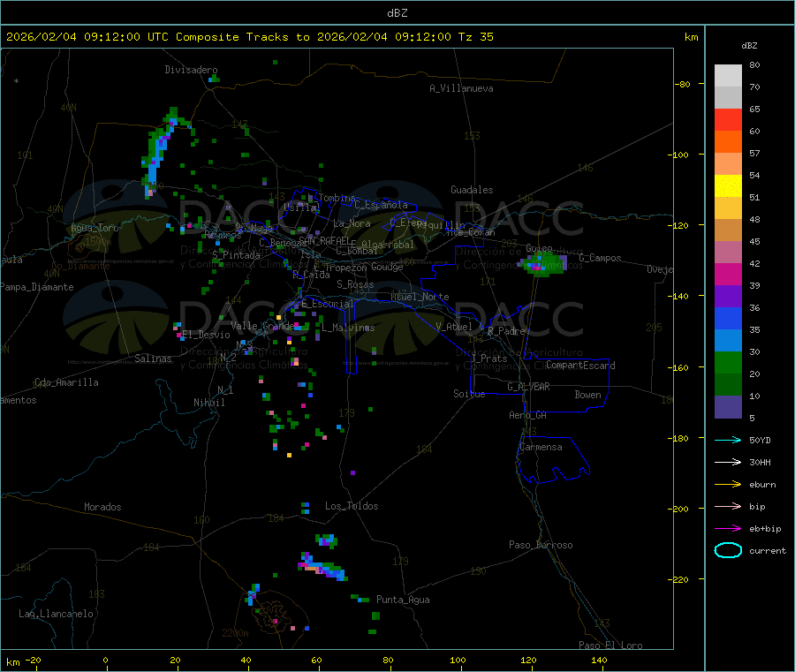Select the 'Los_Toldos' map label
The image size is (795, 672).
click(x=352, y=506)
